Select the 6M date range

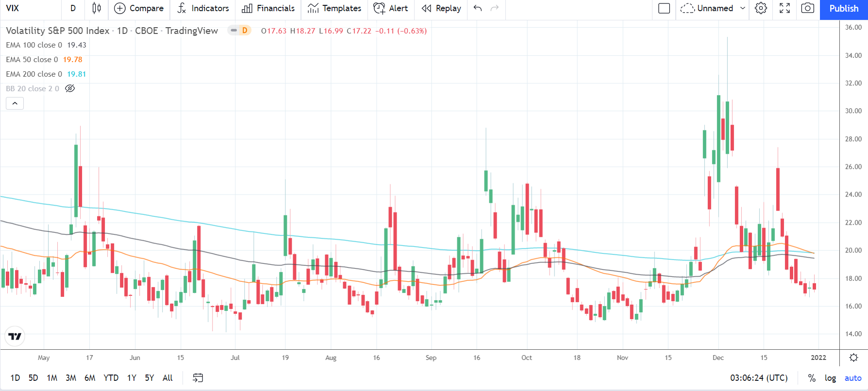point(90,378)
